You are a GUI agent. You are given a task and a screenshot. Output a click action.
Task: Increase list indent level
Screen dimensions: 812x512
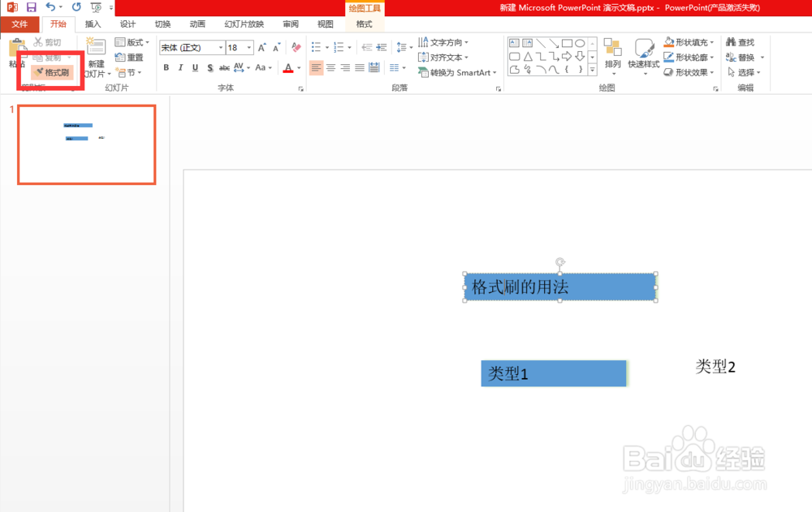pyautogui.click(x=382, y=48)
